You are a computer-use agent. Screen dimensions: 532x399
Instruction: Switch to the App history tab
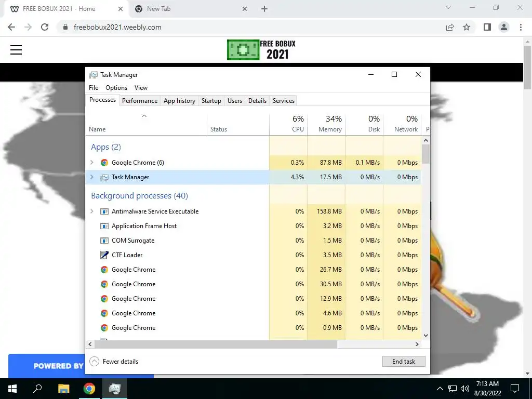click(x=179, y=101)
